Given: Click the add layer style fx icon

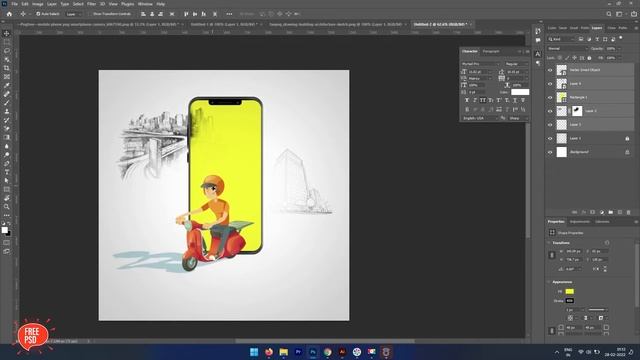Looking at the screenshot, I should [x=584, y=212].
